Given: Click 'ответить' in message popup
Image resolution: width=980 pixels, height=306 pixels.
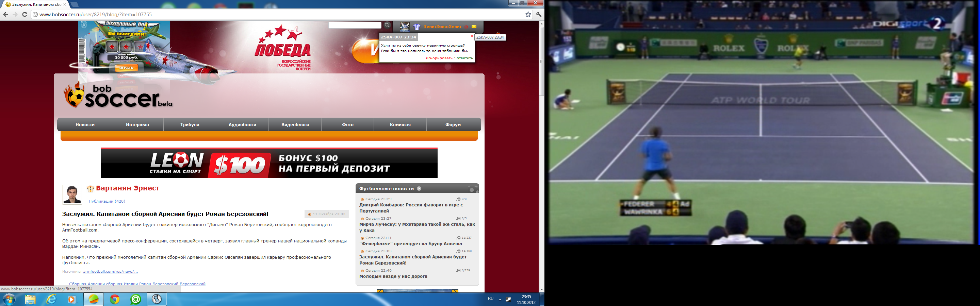Looking at the screenshot, I should 464,58.
